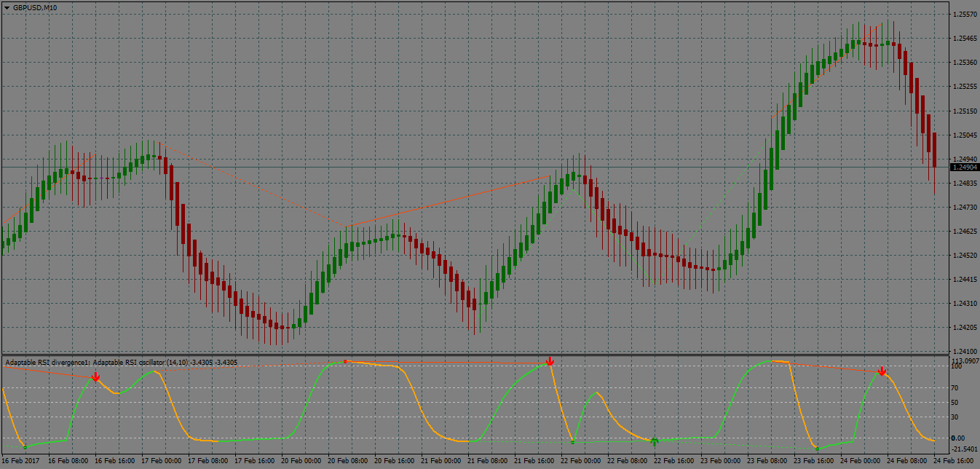Click the 21 Feb 08:00 time label
Viewport: 980px width, 469px height.
[486, 461]
